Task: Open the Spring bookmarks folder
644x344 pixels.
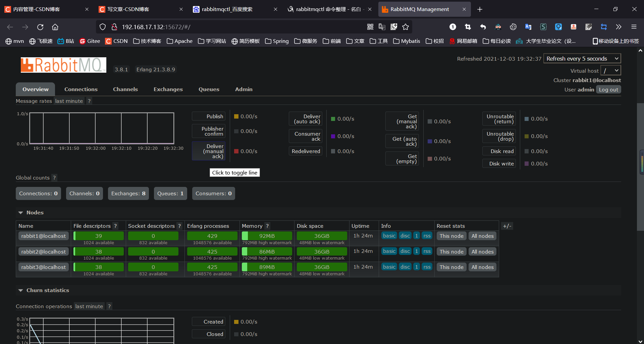Action: (x=277, y=41)
